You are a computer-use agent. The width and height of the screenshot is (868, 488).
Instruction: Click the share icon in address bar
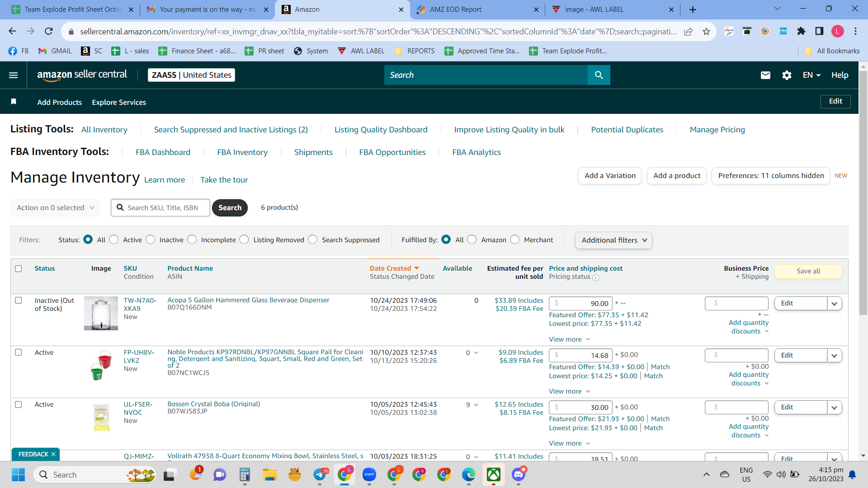pos(688,31)
